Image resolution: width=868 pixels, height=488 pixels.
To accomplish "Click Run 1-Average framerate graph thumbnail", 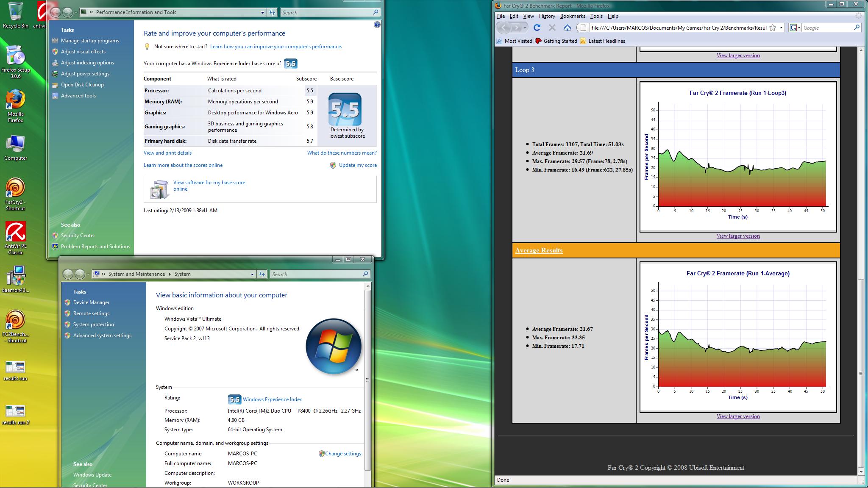I will click(x=738, y=337).
